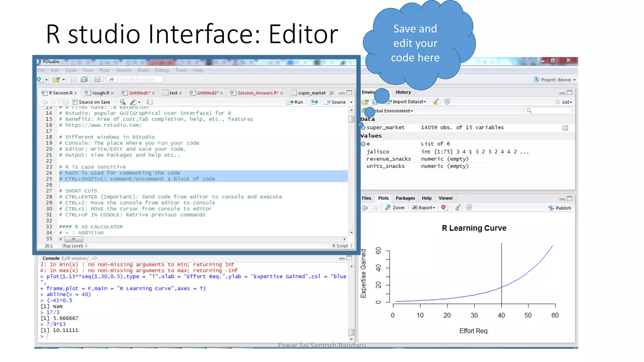Switch to History tab

(x=403, y=92)
